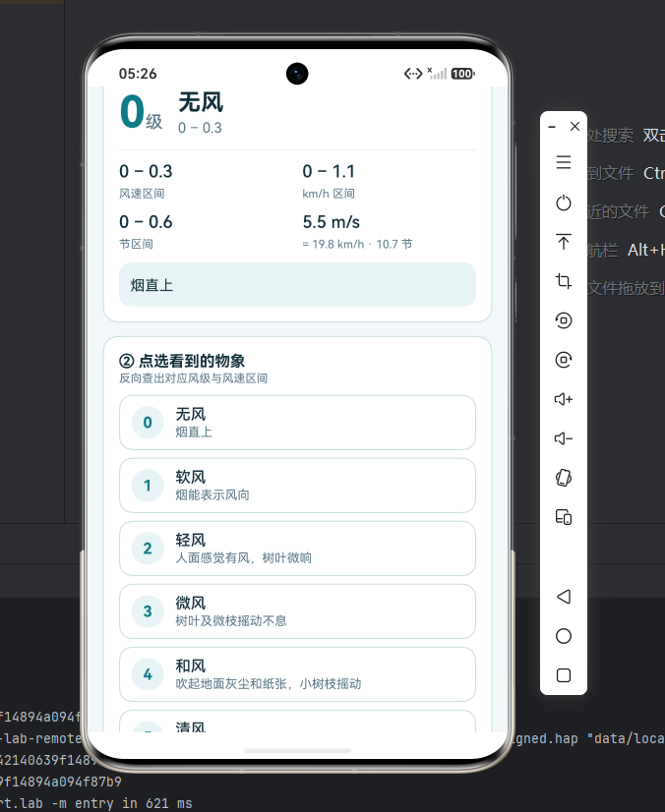This screenshot has width=665, height=812.
Task: Click the 0 – 1.1 km/h range value
Action: point(329,171)
